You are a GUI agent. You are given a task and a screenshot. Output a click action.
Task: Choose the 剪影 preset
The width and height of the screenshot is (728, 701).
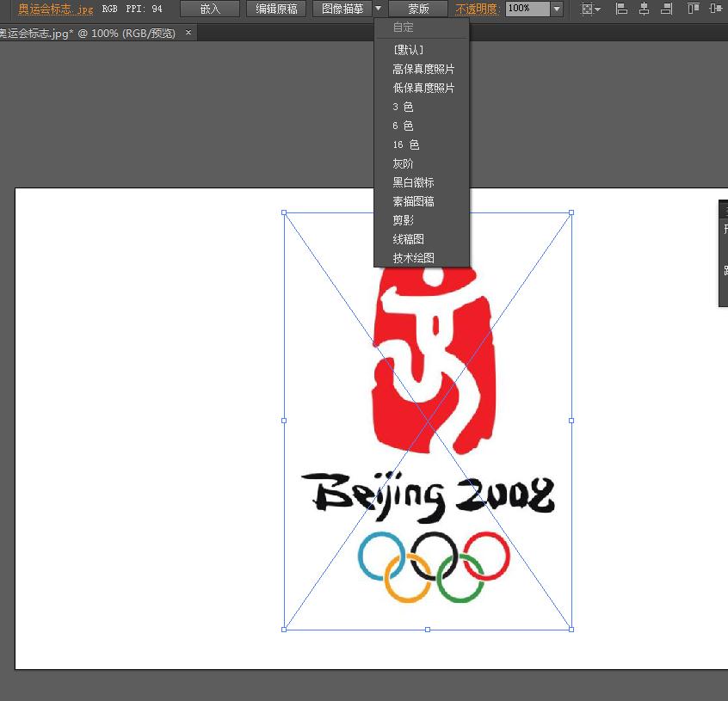coord(422,220)
